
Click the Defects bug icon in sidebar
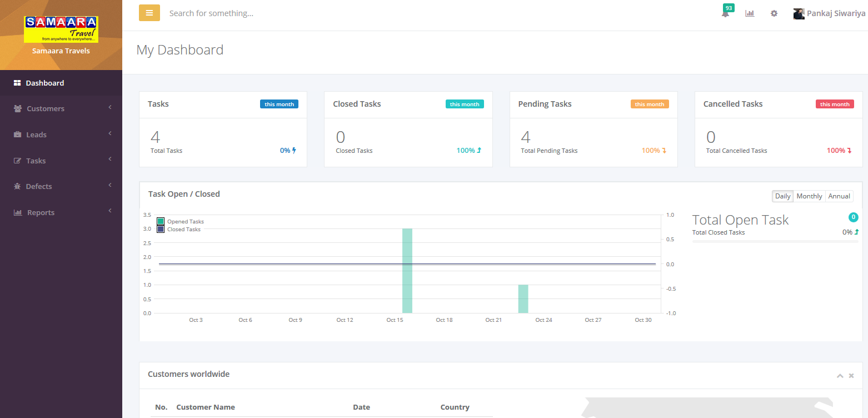17,186
